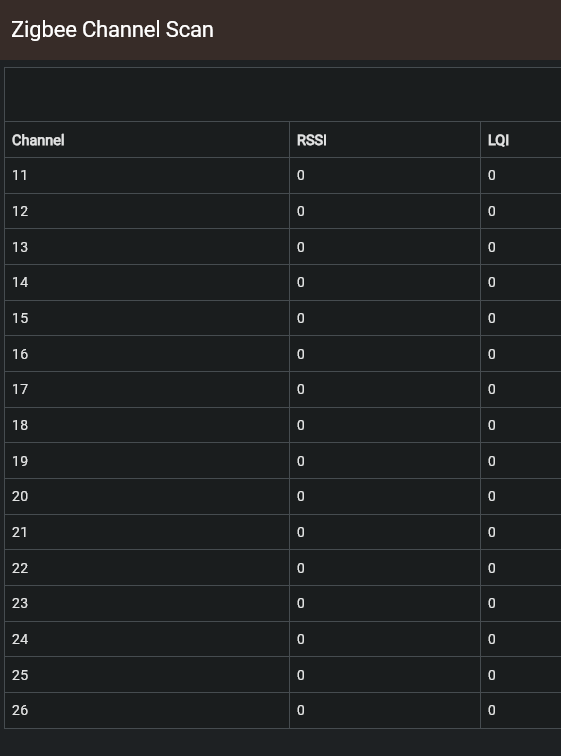Select the channel 18 row

(x=283, y=425)
